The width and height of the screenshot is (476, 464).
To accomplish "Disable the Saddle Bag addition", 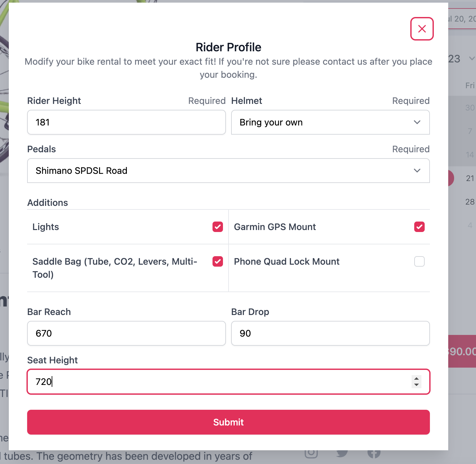I will 218,261.
